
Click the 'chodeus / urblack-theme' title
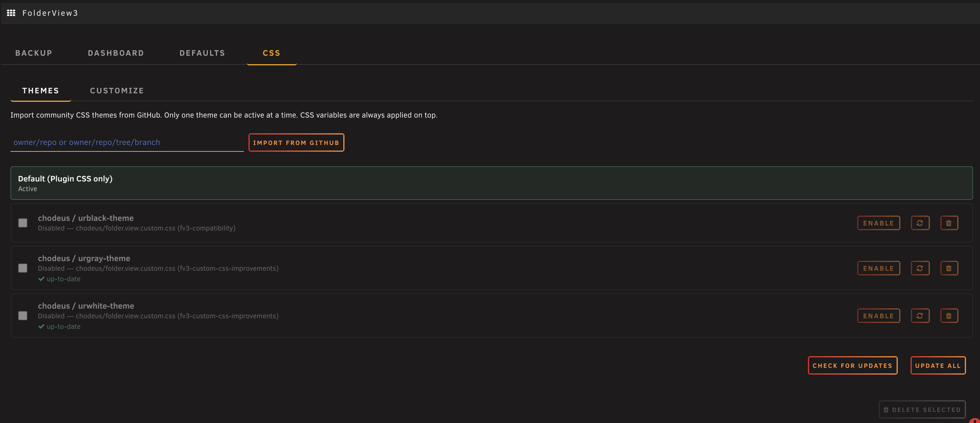[x=85, y=218]
